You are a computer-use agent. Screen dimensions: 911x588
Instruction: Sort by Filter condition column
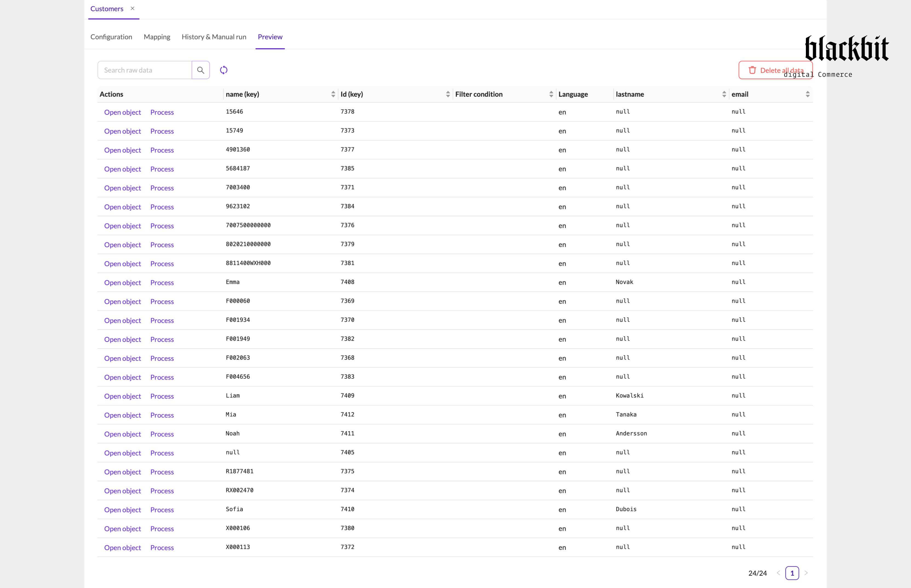pyautogui.click(x=551, y=94)
